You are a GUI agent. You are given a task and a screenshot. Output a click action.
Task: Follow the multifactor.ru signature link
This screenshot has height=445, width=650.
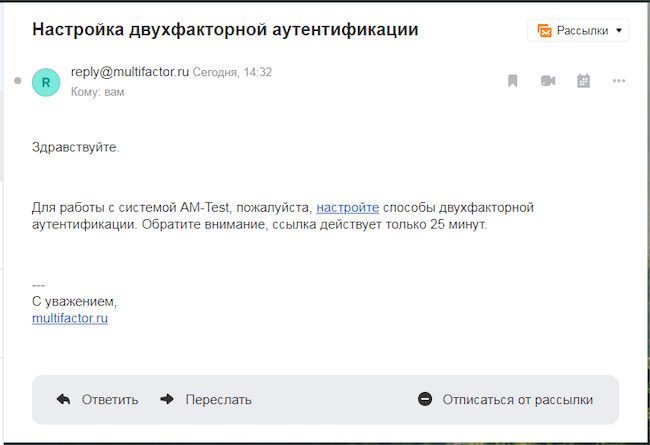point(70,318)
